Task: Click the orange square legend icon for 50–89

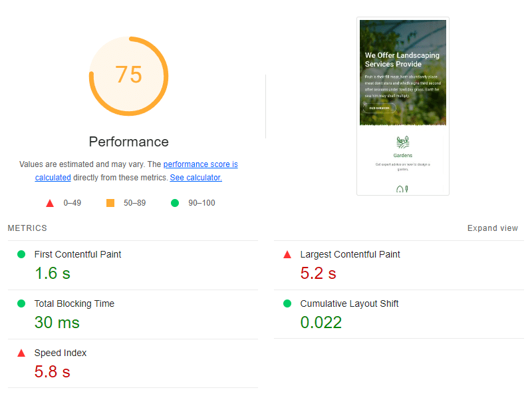Action: coord(110,203)
